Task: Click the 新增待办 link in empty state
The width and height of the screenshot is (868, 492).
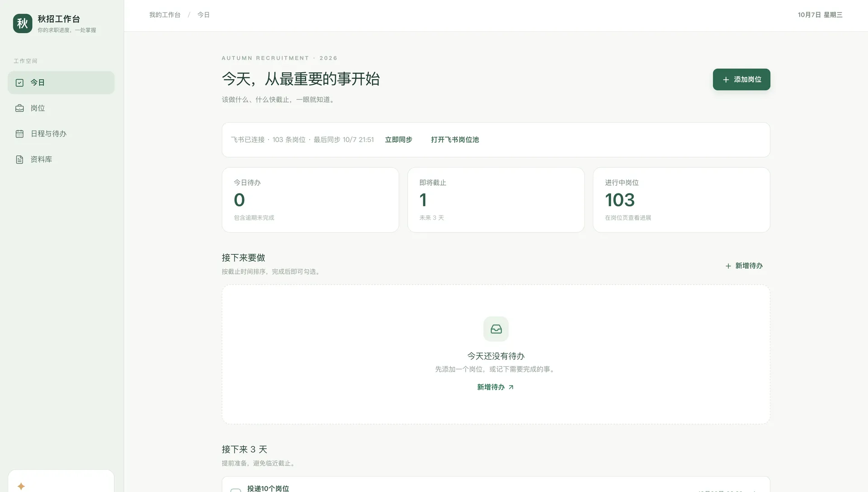Action: [x=495, y=387]
